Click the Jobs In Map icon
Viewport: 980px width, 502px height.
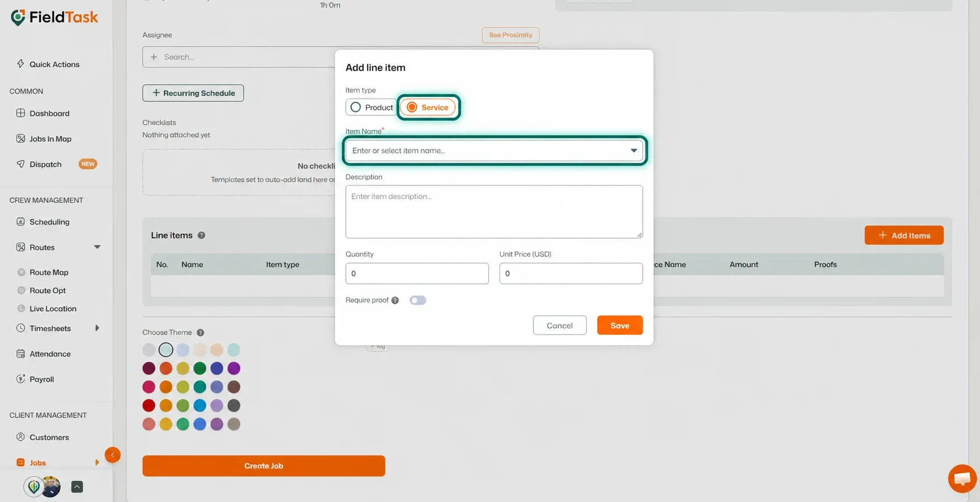click(21, 138)
